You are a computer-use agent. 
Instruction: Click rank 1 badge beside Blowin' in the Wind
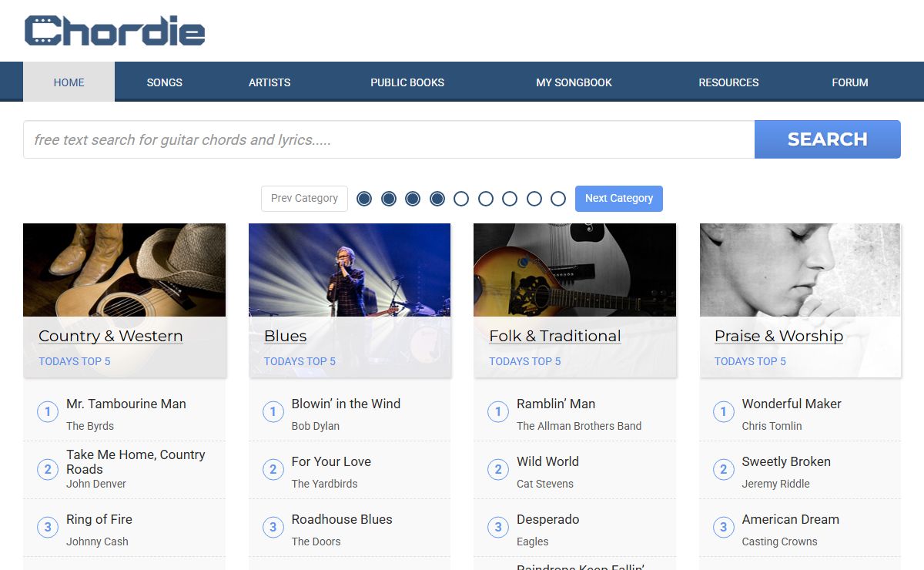[x=273, y=412]
